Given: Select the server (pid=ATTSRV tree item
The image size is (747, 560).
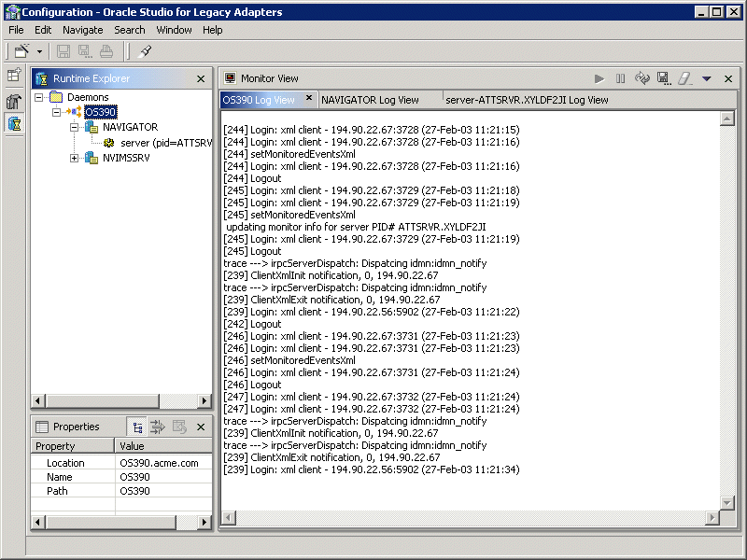Looking at the screenshot, I should click(x=166, y=143).
